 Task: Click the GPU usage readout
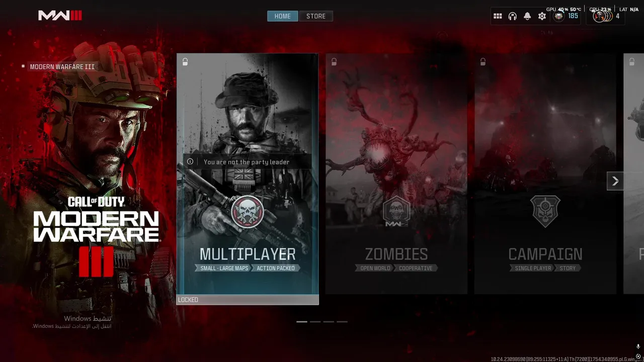click(563, 10)
